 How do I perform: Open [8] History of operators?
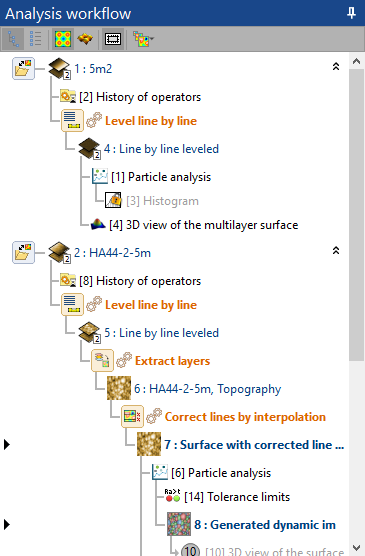(x=140, y=281)
